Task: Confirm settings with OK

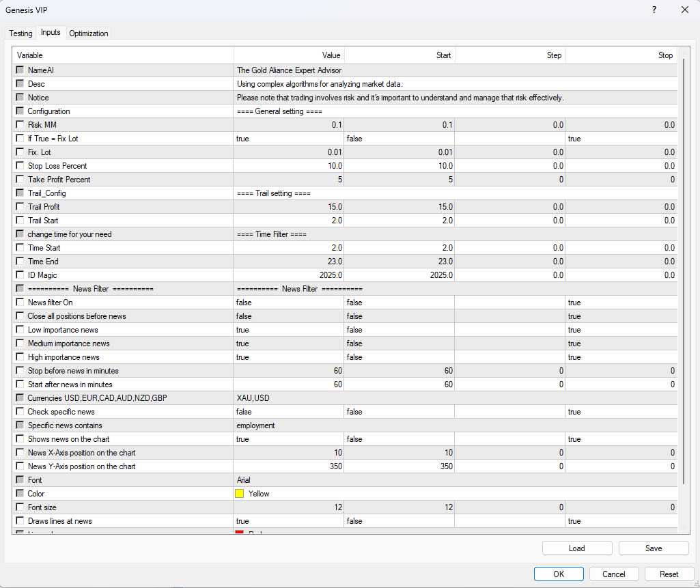Action: click(x=558, y=574)
